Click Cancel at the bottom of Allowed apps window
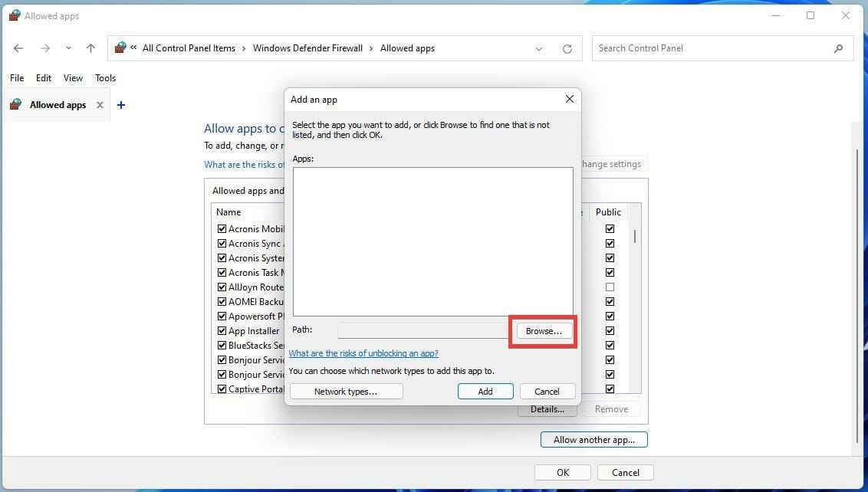 (x=626, y=472)
